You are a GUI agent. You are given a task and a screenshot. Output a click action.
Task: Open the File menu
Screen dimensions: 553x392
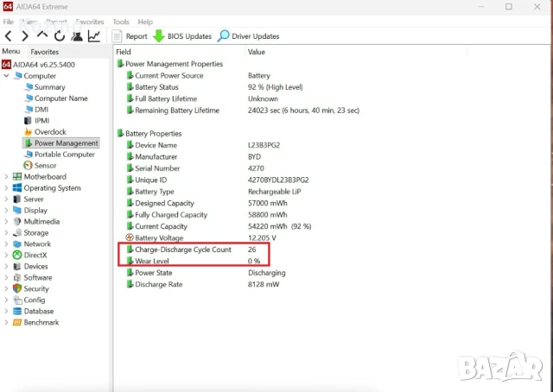tap(8, 22)
